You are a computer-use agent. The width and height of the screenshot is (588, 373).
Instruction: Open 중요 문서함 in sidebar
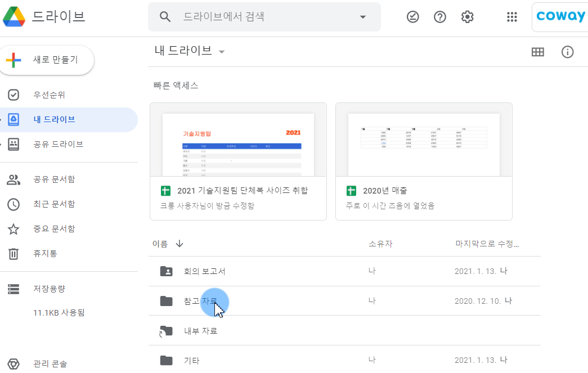pyautogui.click(x=55, y=228)
